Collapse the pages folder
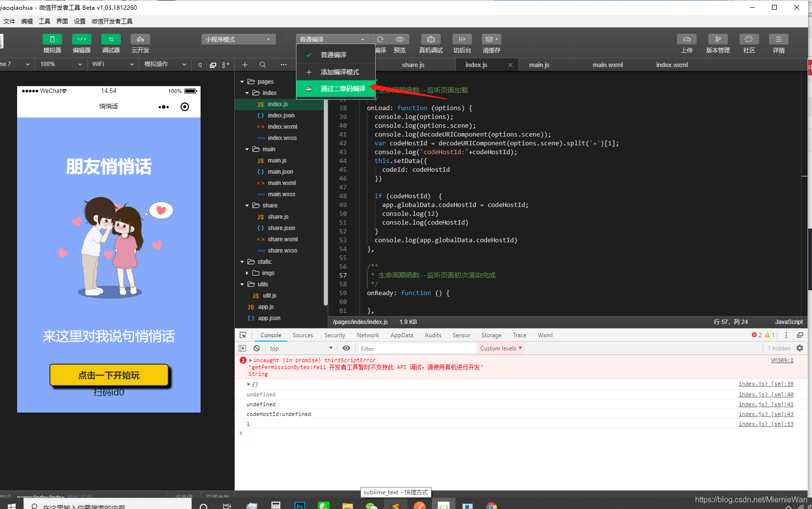Screen dimensions: 812x509 pos(242,82)
